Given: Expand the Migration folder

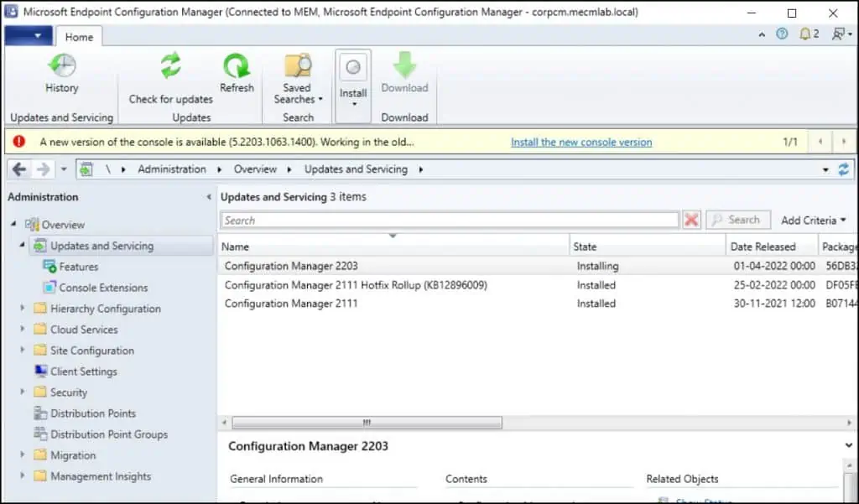Looking at the screenshot, I should tap(23, 455).
